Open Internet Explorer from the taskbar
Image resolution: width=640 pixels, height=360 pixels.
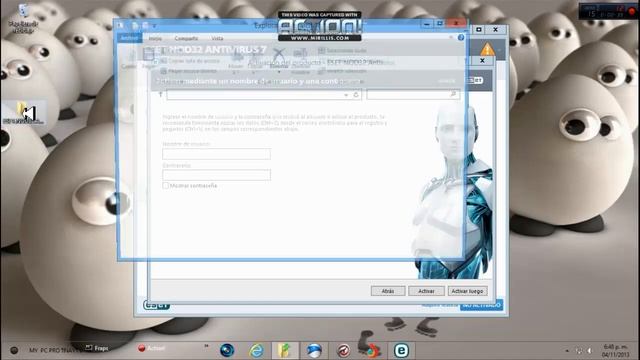click(256, 351)
